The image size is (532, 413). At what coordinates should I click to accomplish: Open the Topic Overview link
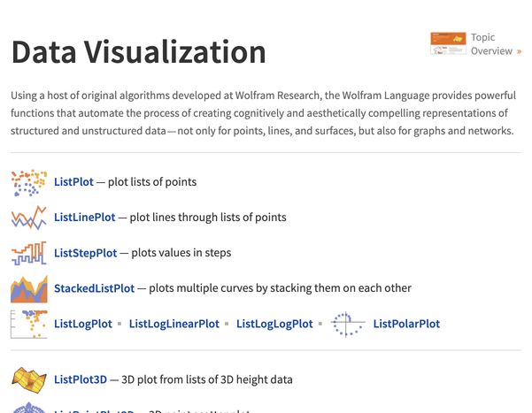(490, 44)
